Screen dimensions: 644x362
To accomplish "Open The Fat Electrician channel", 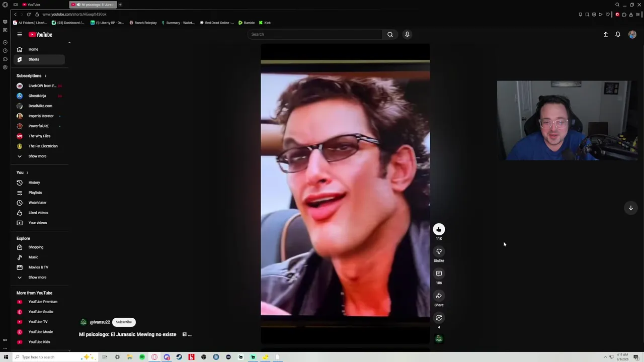I will pos(40,146).
